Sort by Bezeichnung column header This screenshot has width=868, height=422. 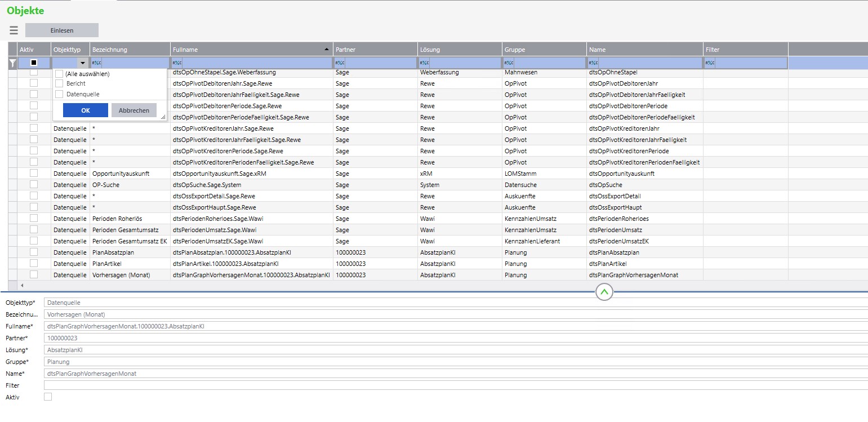click(x=130, y=50)
